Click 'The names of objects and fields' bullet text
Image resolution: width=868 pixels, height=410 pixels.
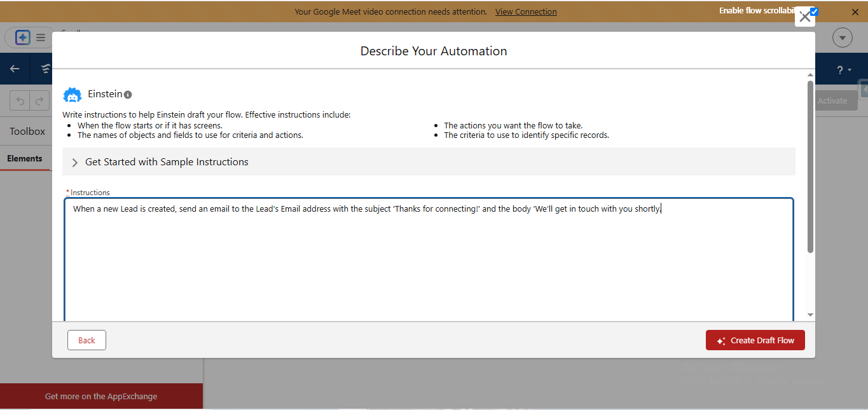click(x=190, y=135)
